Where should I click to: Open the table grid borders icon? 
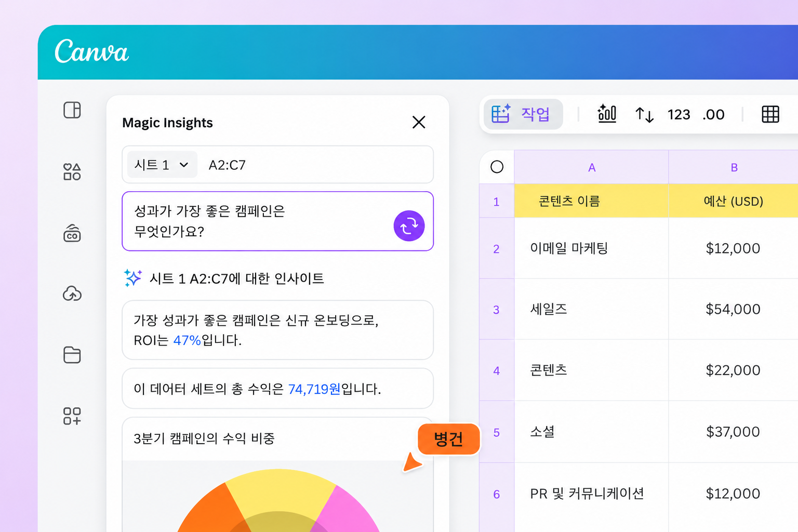point(770,114)
